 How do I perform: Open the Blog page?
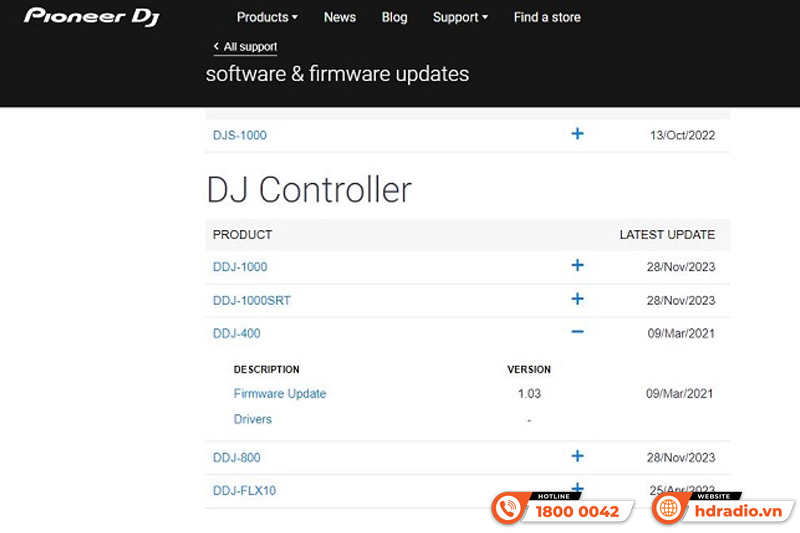(x=394, y=17)
